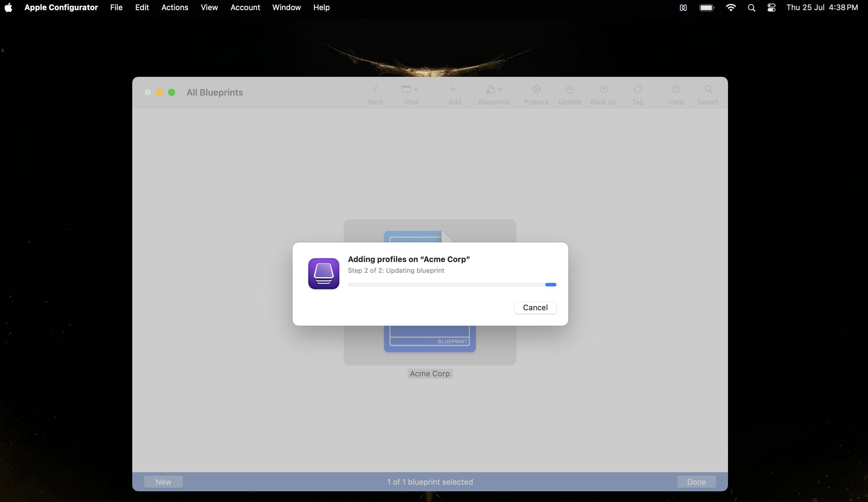This screenshot has height=502, width=868.
Task: Click the battery status icon
Action: (707, 7)
